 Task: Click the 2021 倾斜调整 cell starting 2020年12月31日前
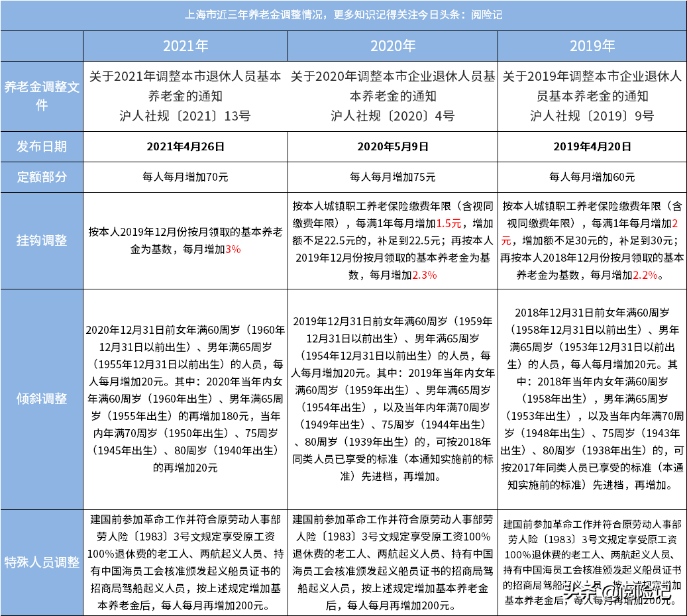185,399
